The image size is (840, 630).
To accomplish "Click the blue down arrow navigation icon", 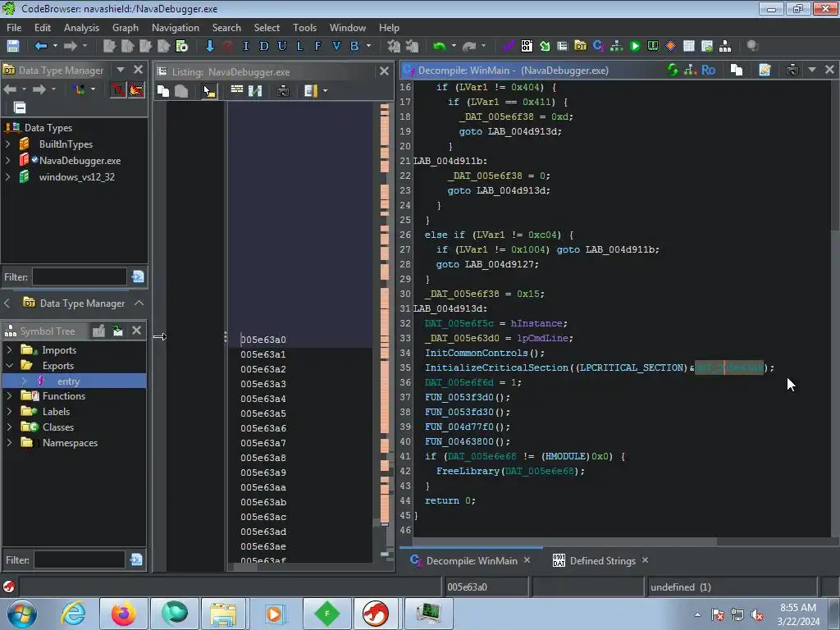I will pos(209,46).
